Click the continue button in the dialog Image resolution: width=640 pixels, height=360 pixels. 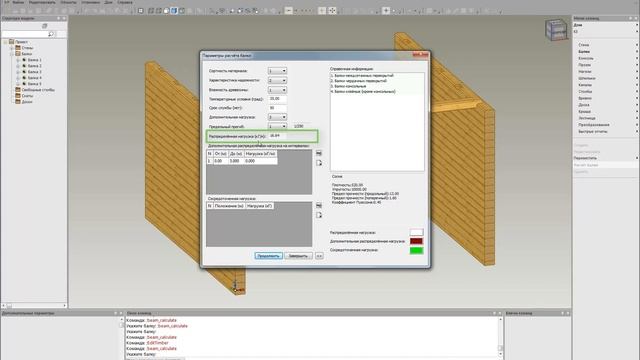pos(268,256)
